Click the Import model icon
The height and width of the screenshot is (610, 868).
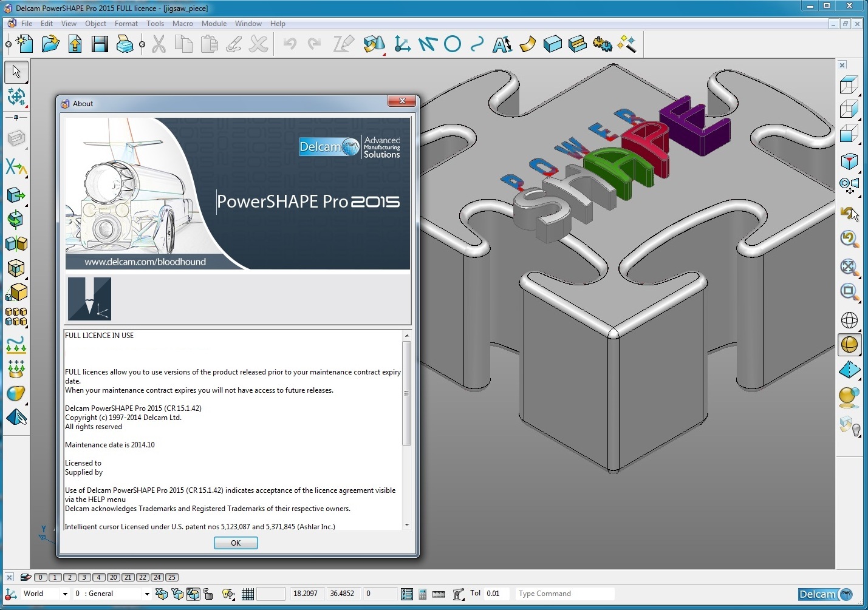(75, 44)
